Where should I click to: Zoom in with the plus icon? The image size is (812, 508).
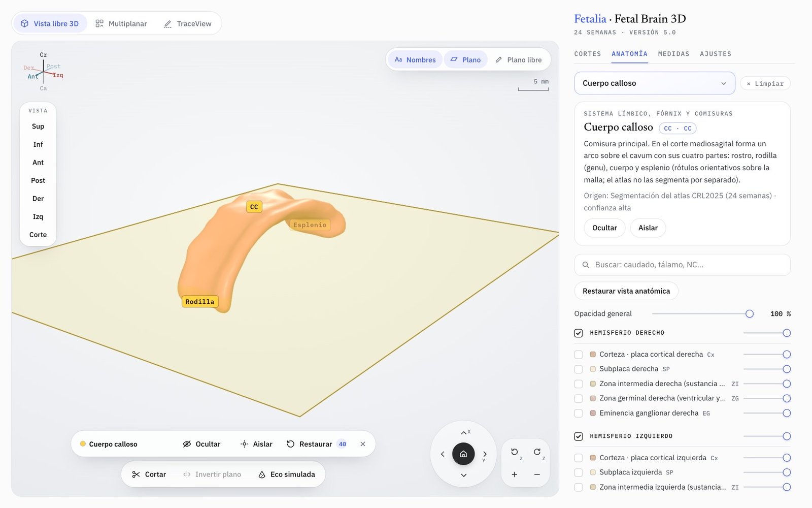tap(515, 474)
